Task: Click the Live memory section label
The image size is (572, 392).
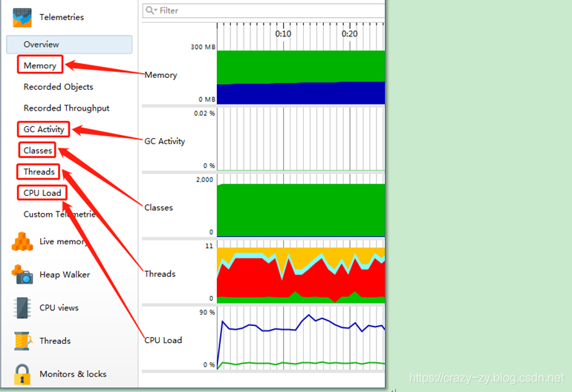Action: [x=62, y=241]
